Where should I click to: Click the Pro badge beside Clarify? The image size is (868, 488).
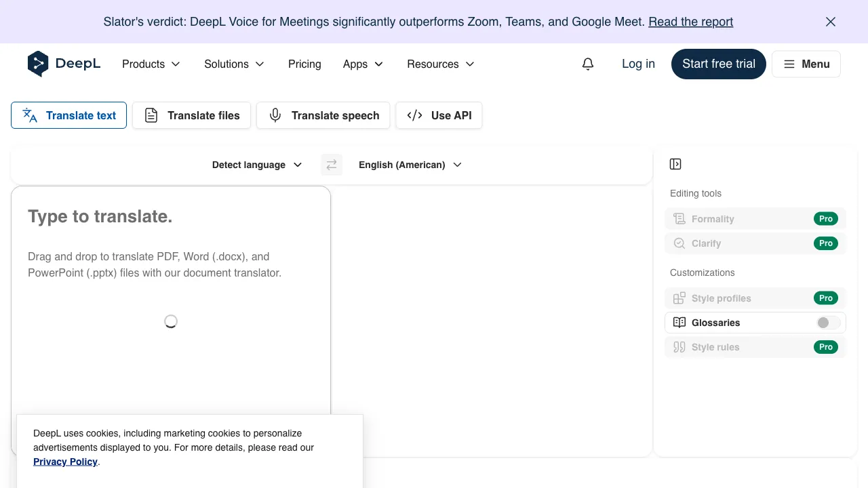[x=826, y=243]
